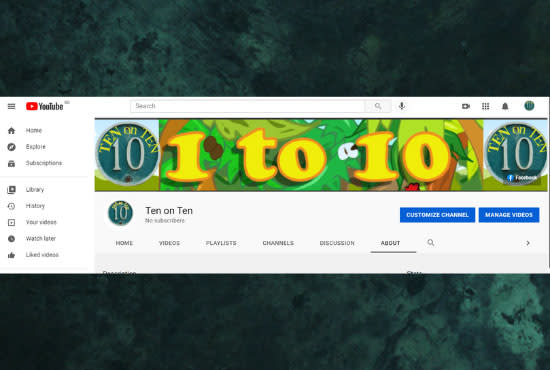
Task: Open Explore in the sidebar
Action: pos(36,147)
